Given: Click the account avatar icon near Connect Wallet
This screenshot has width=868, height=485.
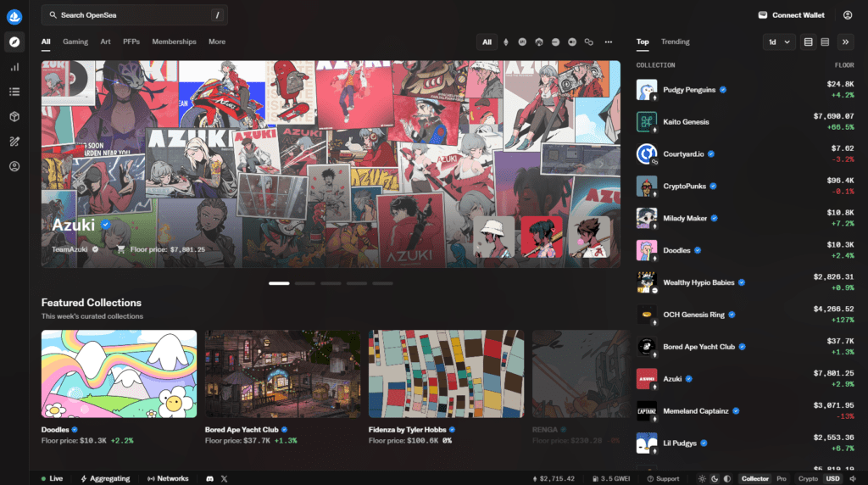Looking at the screenshot, I should pyautogui.click(x=848, y=15).
